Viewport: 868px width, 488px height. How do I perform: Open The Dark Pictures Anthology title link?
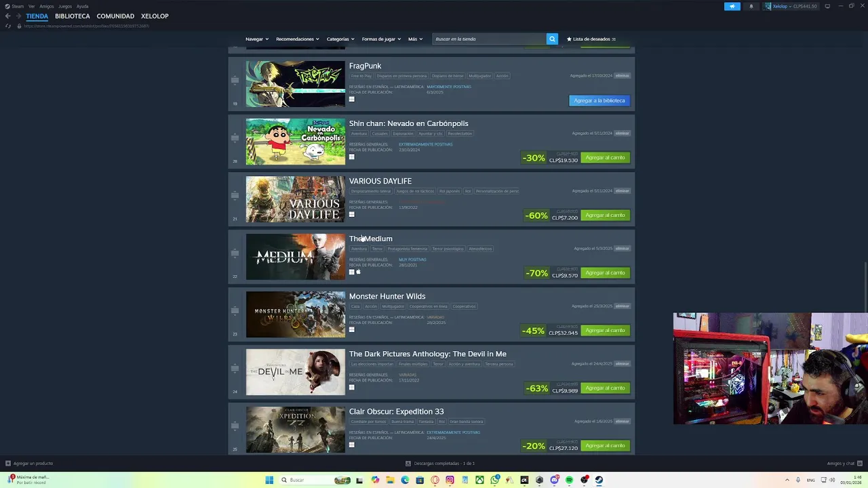click(x=427, y=354)
